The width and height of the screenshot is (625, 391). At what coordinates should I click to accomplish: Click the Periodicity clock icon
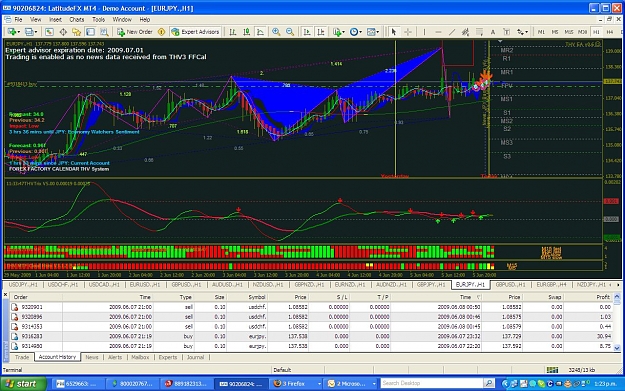tap(354, 32)
